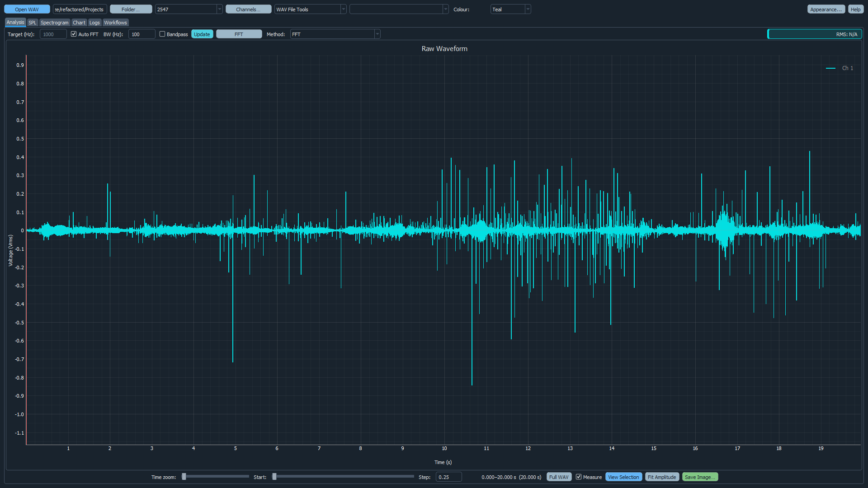This screenshot has width=868, height=488.
Task: Open the empty combo box beside WAV File Tools
Action: pos(399,9)
